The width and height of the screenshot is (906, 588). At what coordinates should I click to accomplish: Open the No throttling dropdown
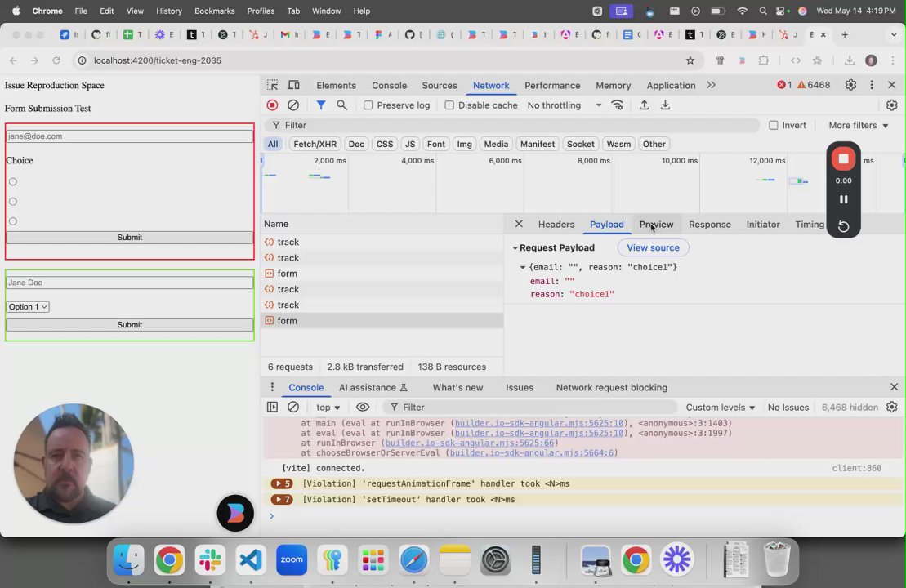[565, 105]
